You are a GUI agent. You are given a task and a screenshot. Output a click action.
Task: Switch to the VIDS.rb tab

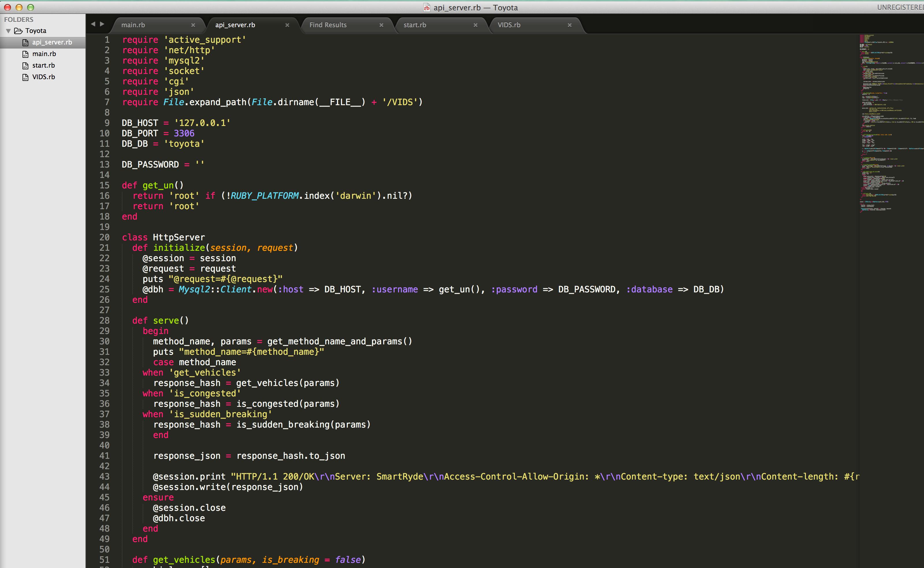[x=509, y=25]
